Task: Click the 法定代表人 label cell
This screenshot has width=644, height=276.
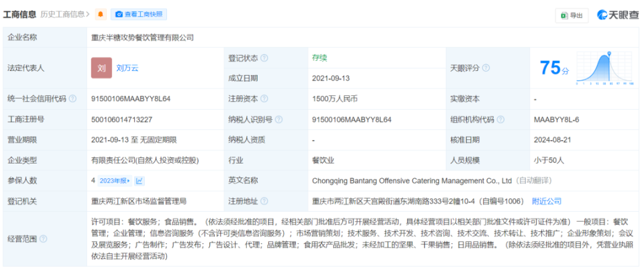Action: tap(45, 68)
